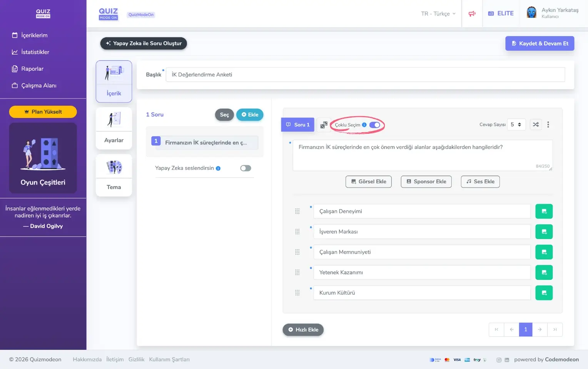The width and height of the screenshot is (588, 369).
Task: Click drag handle of İşveren Markası answer
Action: tap(297, 232)
